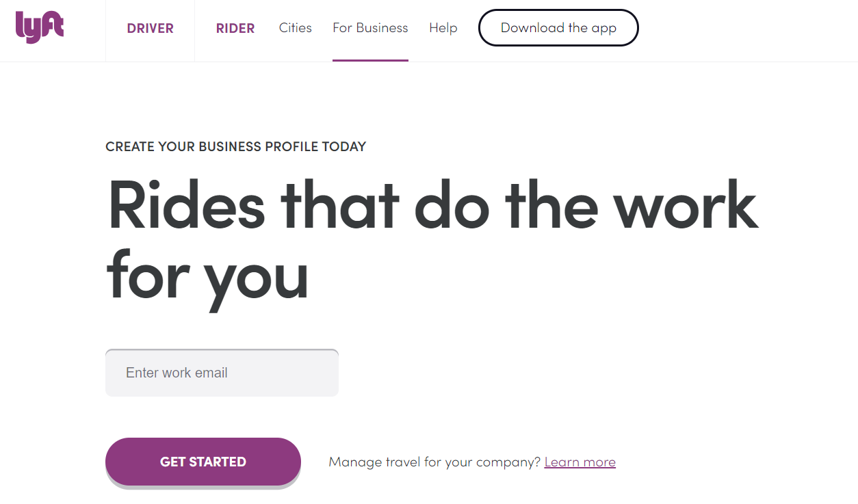
Task: Click the 'for you' headline line
Action: pyautogui.click(x=208, y=276)
